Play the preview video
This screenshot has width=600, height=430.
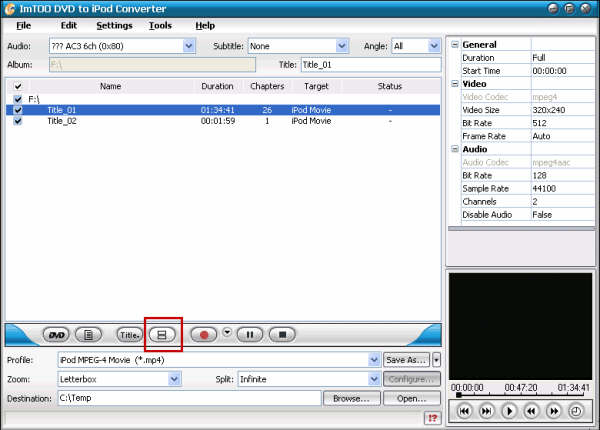coord(509,411)
